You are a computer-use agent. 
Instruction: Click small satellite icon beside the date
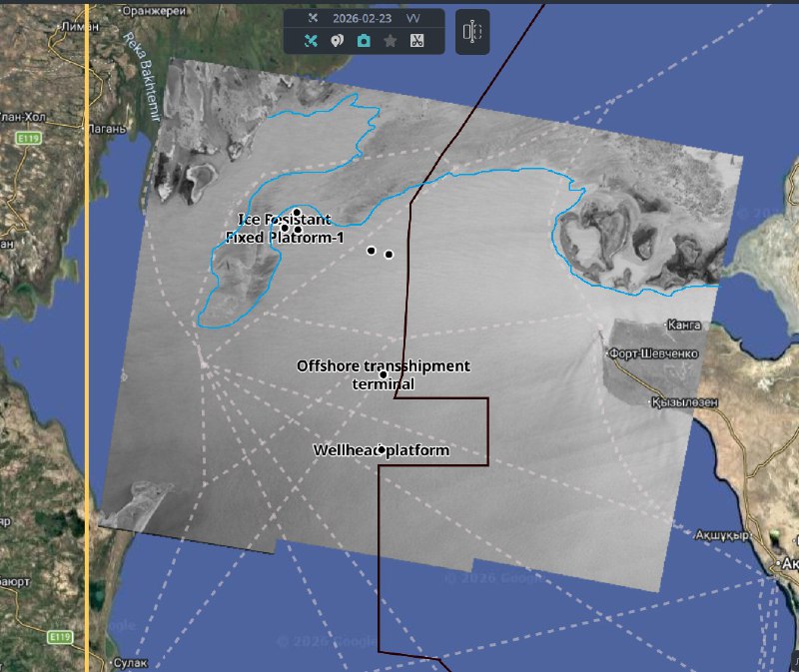pyautogui.click(x=312, y=18)
